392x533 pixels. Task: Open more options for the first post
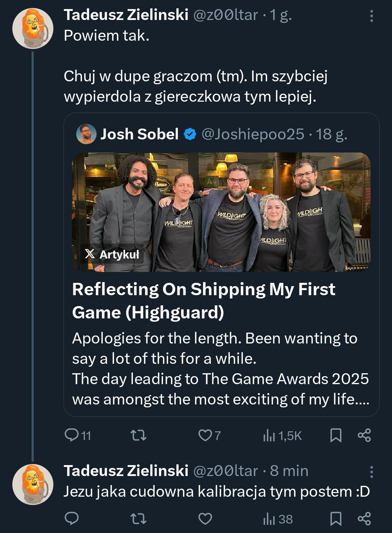(371, 16)
